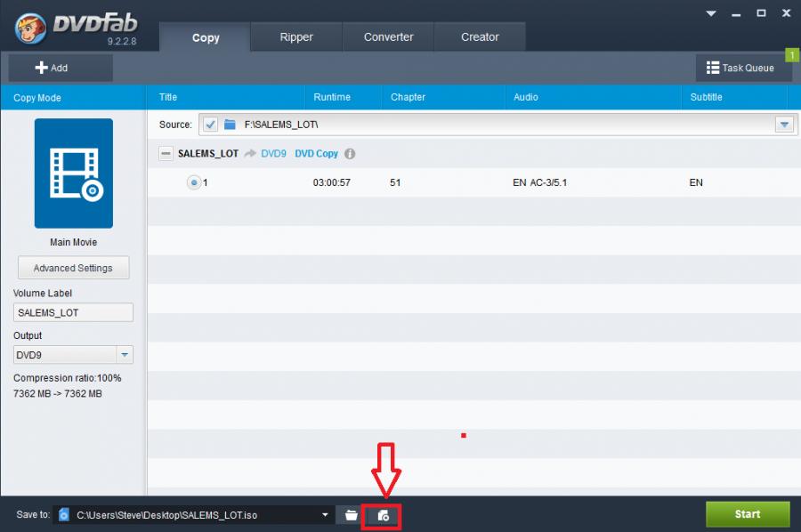
Task: Open Advanced Settings
Action: [x=74, y=268]
